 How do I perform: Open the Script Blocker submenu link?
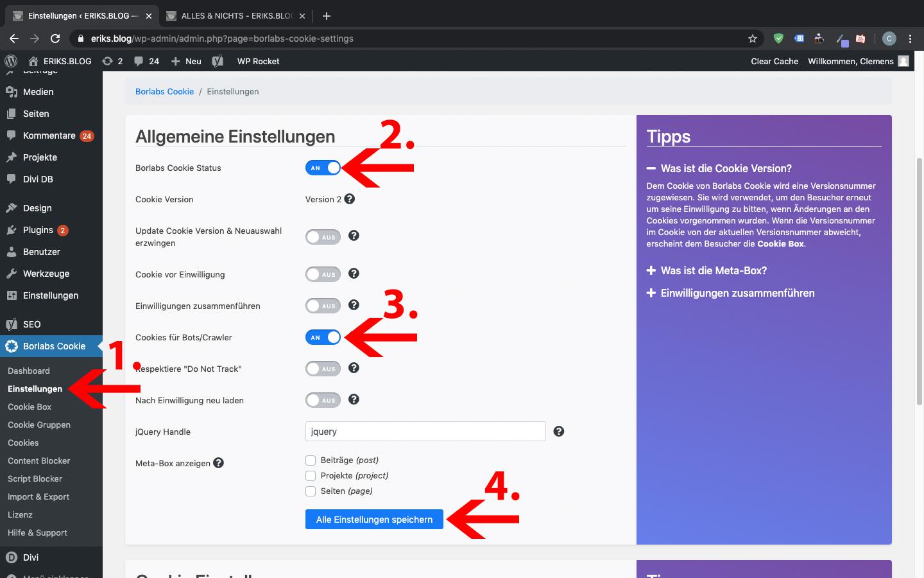pyautogui.click(x=35, y=478)
